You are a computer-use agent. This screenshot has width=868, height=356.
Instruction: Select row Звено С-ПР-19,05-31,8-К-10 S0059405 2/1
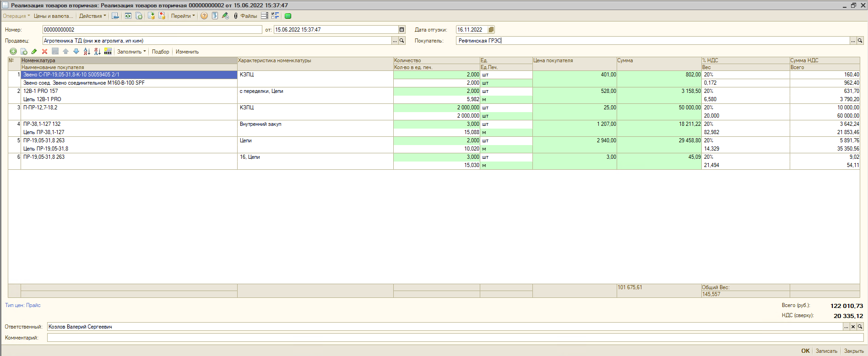click(129, 75)
